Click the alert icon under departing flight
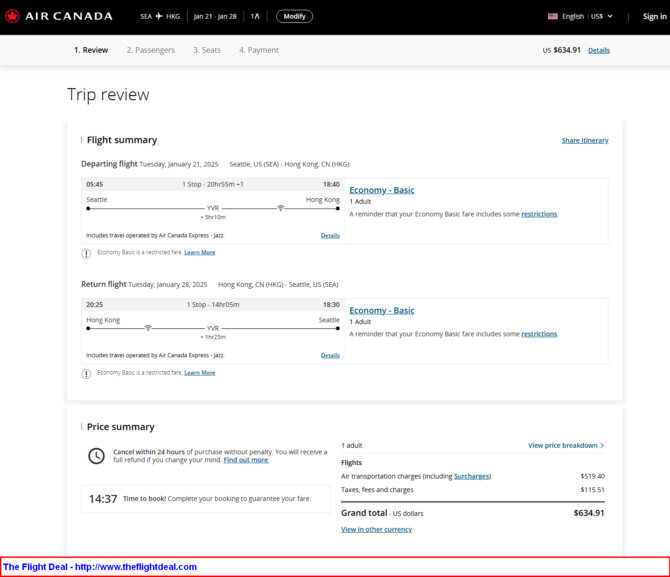670x577 pixels. tap(86, 254)
